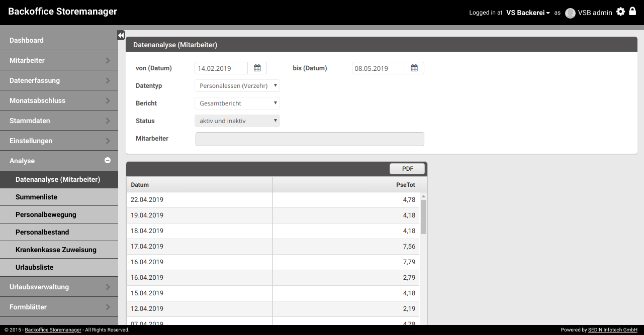Expand the Einstellungen menu chevron
644x335 pixels.
point(108,141)
